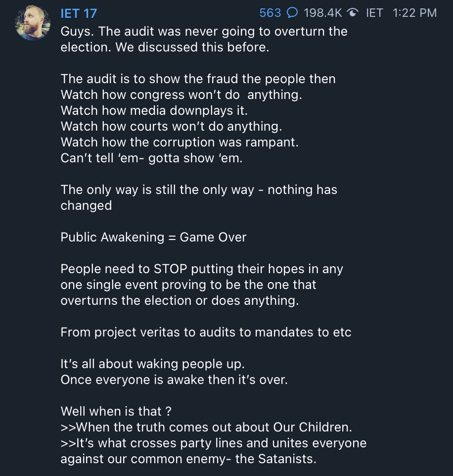Click the "Can't tell 'em- gotta show 'em." line
The height and width of the screenshot is (476, 453).
(x=151, y=158)
